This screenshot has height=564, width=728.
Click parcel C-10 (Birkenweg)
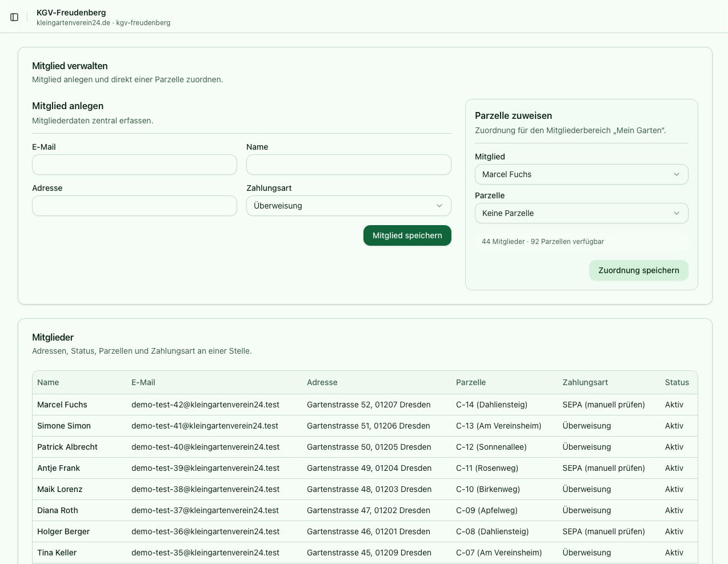tap(488, 489)
